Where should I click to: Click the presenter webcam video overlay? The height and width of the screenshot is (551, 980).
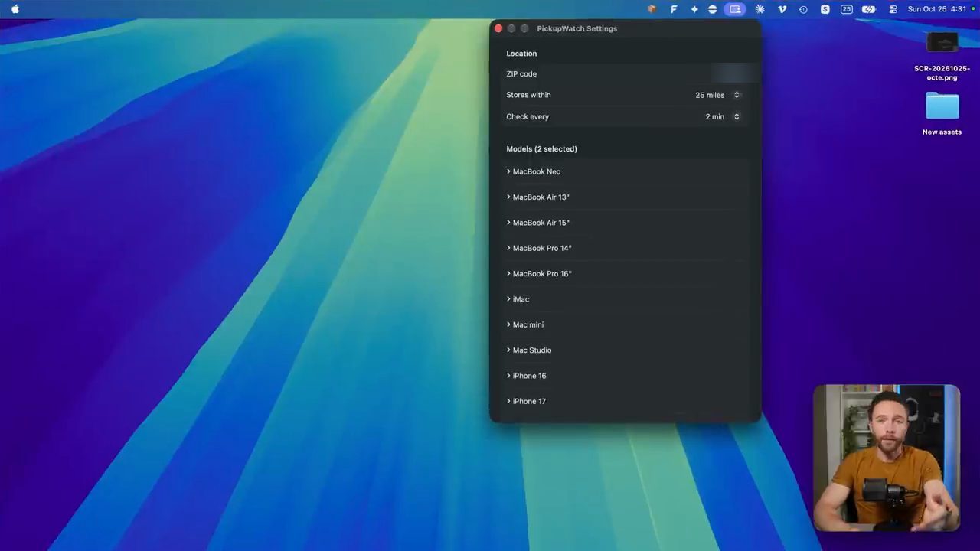[x=887, y=458]
